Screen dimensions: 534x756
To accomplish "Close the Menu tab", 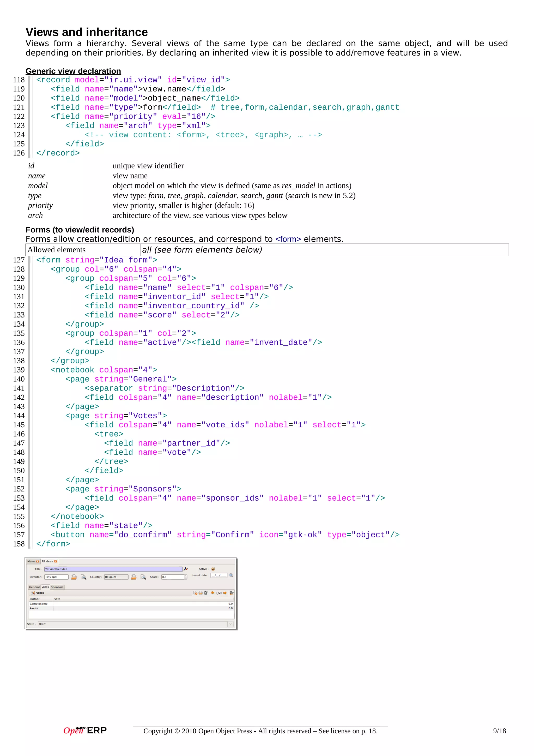I will click(38, 561).
